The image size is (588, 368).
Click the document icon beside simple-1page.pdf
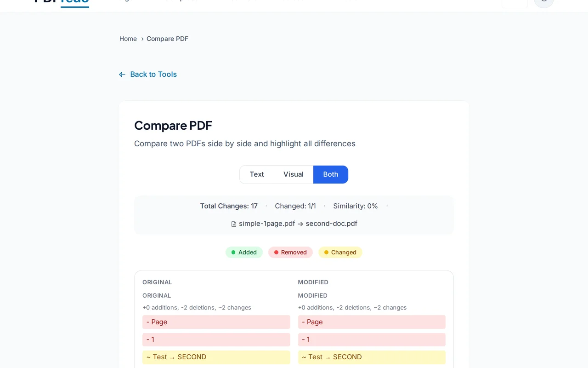tap(233, 224)
